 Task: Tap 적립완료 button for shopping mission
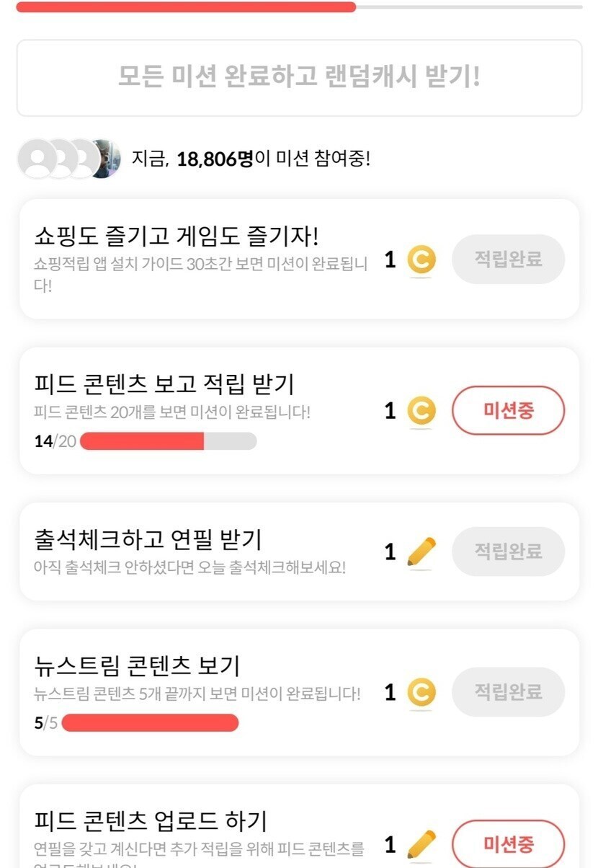508,259
